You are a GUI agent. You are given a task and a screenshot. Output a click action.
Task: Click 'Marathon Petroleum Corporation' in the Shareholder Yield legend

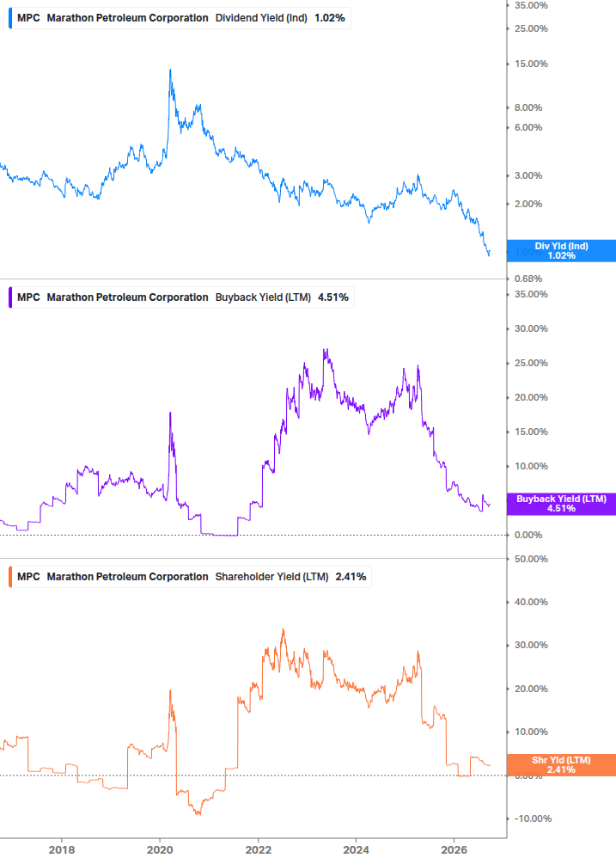[x=127, y=577]
